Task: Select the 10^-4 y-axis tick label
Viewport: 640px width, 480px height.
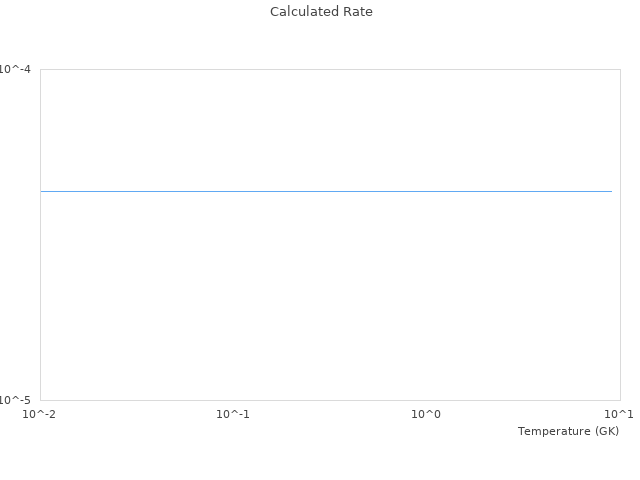Action: pyautogui.click(x=16, y=69)
